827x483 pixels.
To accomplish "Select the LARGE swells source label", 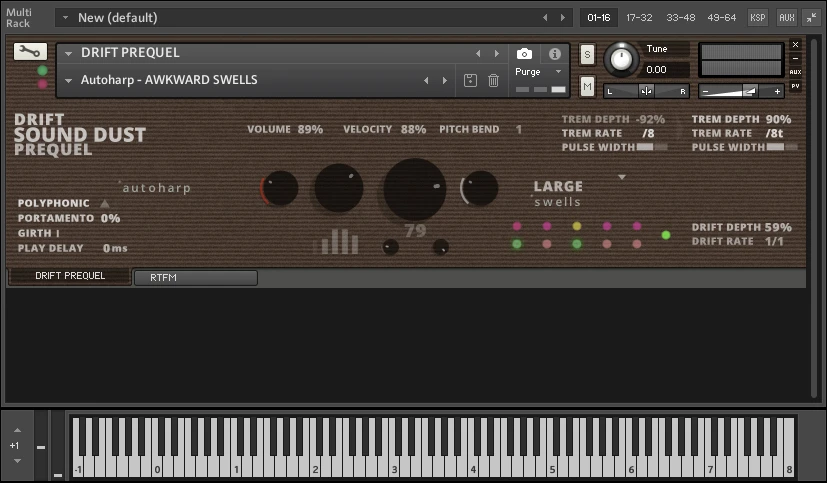I will (558, 194).
